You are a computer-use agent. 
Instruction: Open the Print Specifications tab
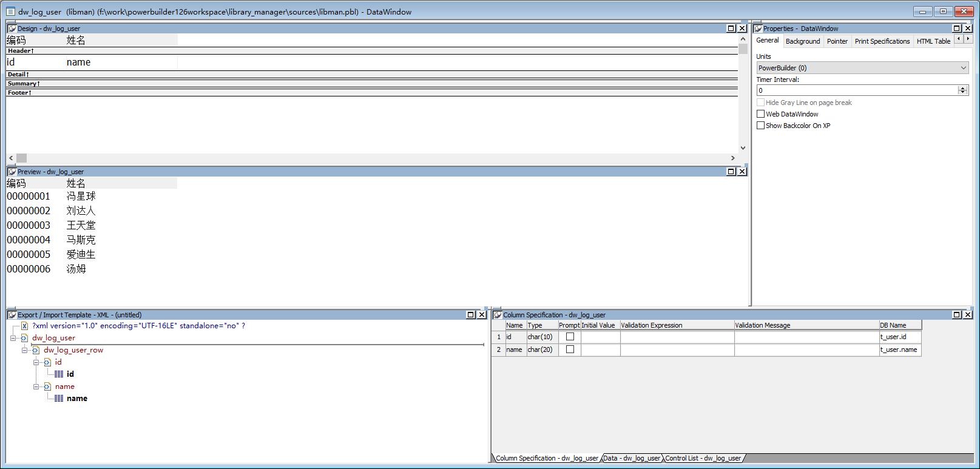882,41
